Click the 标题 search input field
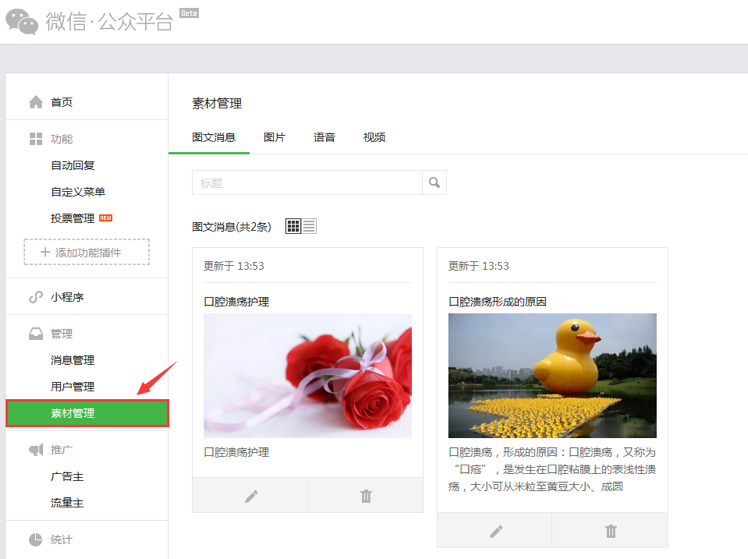This screenshot has height=559, width=748. click(x=307, y=183)
